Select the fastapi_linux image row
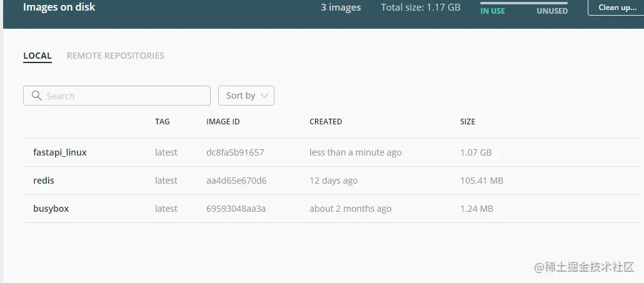This screenshot has height=283, width=644. point(331,152)
